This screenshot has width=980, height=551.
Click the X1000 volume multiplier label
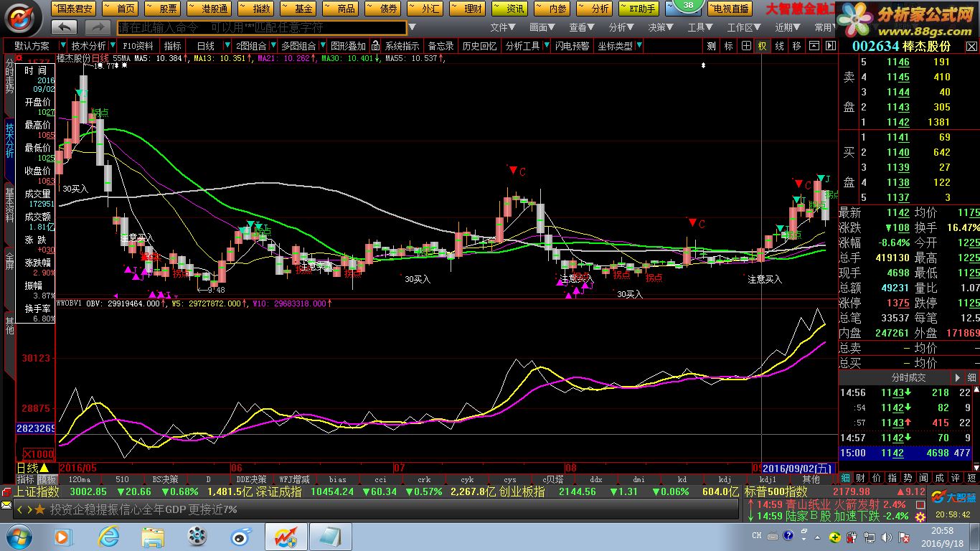click(x=37, y=454)
